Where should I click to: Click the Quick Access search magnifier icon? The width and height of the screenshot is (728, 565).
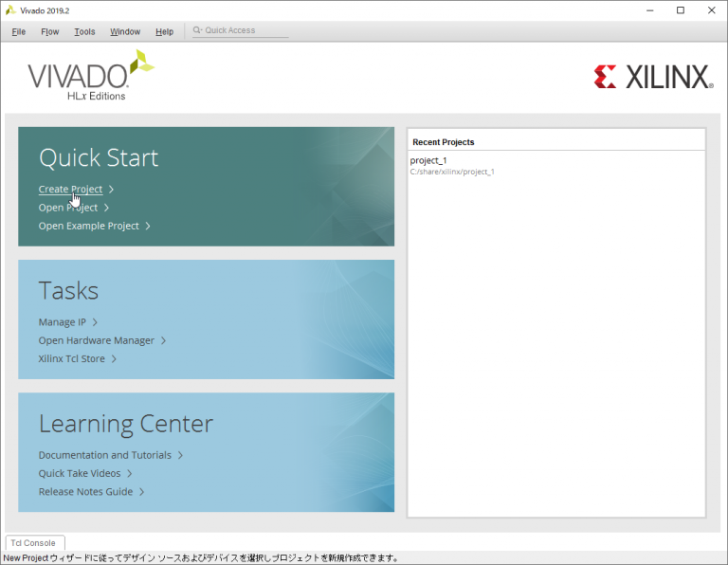197,31
